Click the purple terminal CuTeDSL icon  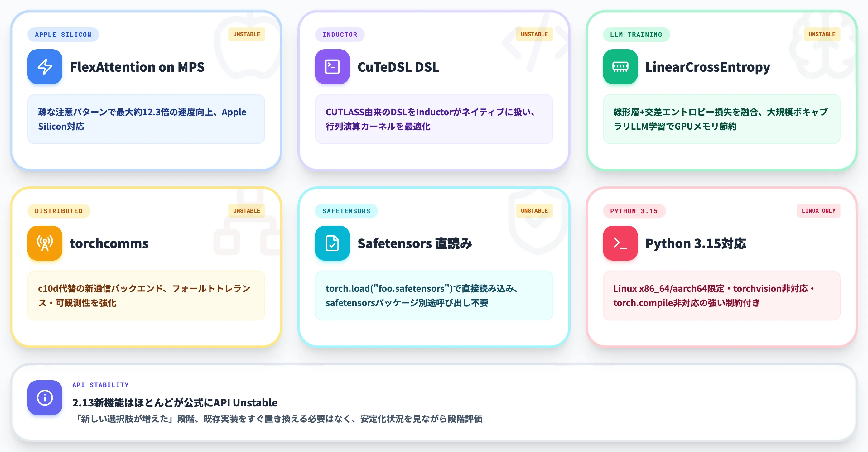[332, 67]
